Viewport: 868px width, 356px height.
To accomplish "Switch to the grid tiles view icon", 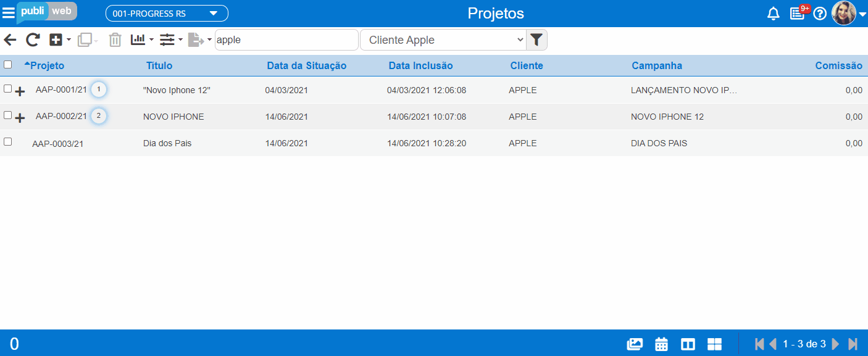I will pos(714,344).
